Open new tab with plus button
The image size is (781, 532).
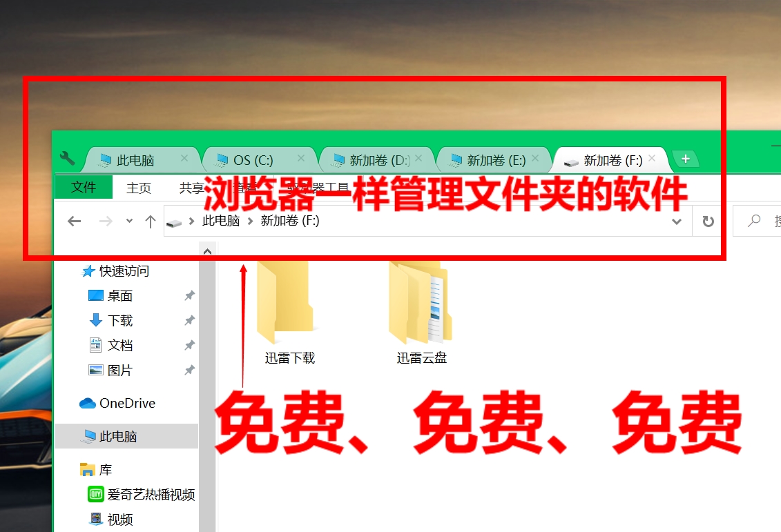(685, 159)
